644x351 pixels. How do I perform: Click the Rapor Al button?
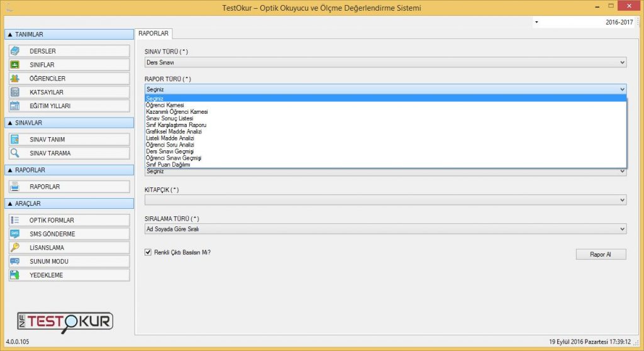pos(601,254)
